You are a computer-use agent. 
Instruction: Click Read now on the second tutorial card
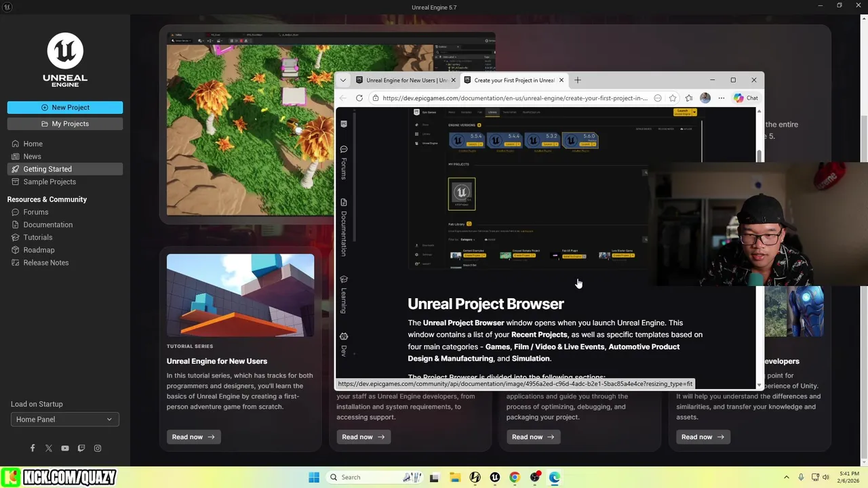coord(363,437)
